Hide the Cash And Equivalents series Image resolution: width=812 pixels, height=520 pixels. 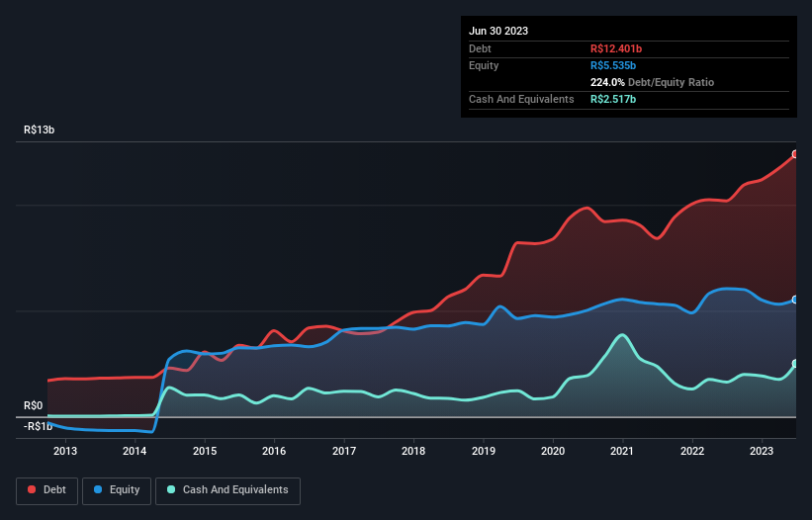pos(227,489)
